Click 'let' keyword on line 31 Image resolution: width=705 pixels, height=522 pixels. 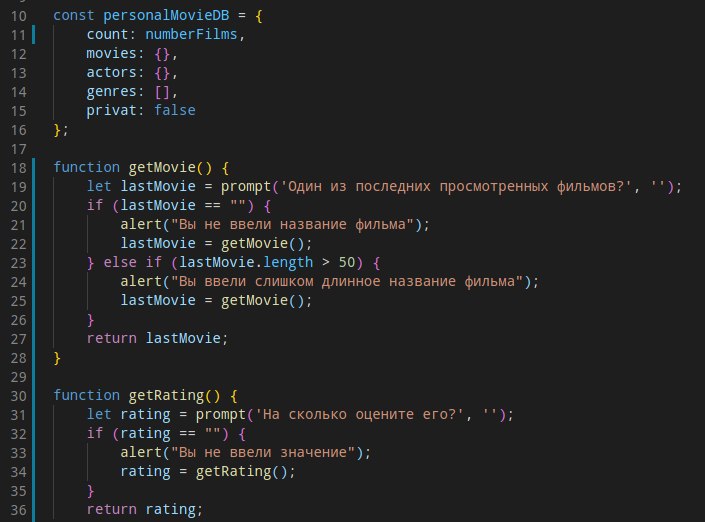99,414
